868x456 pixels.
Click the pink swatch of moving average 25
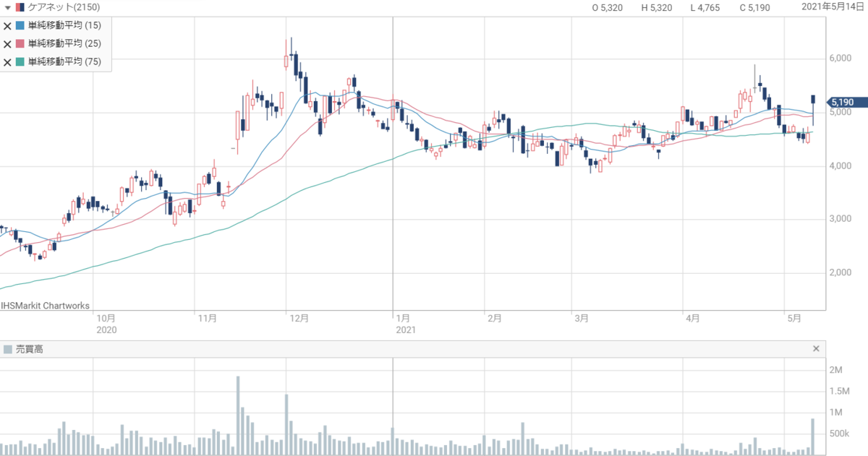tap(20, 43)
